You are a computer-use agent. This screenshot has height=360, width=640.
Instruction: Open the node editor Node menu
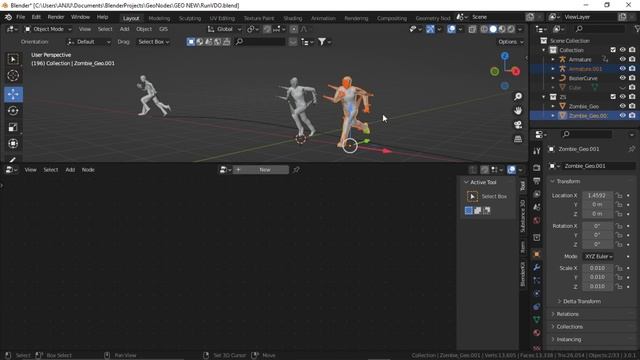coord(88,170)
